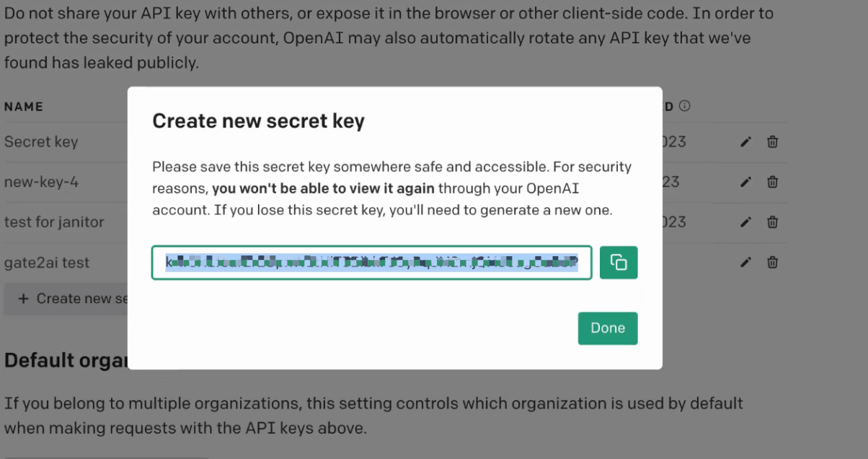Screen dimensions: 868x459
Task: Rename the 'gate2ai test' key via its pencil icon
Action: 746,263
